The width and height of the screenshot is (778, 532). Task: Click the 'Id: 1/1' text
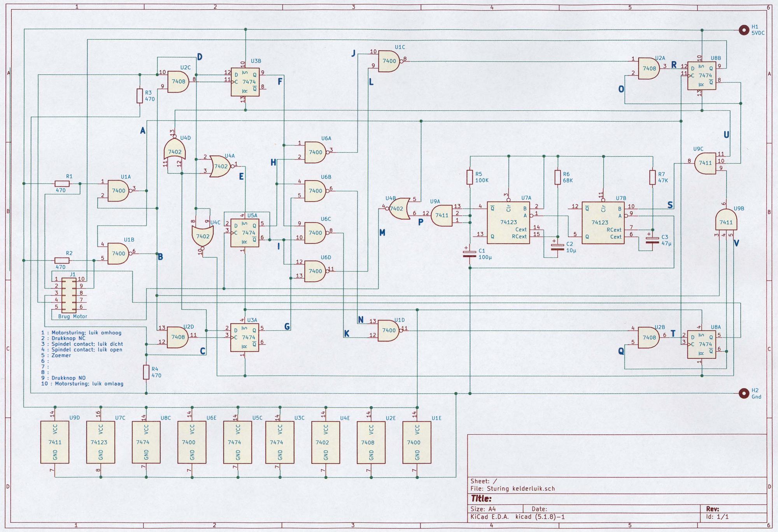pos(717,517)
